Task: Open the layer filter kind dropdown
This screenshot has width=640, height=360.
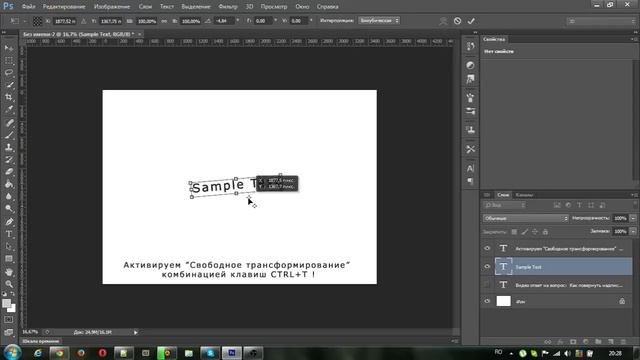Action: tap(505, 205)
